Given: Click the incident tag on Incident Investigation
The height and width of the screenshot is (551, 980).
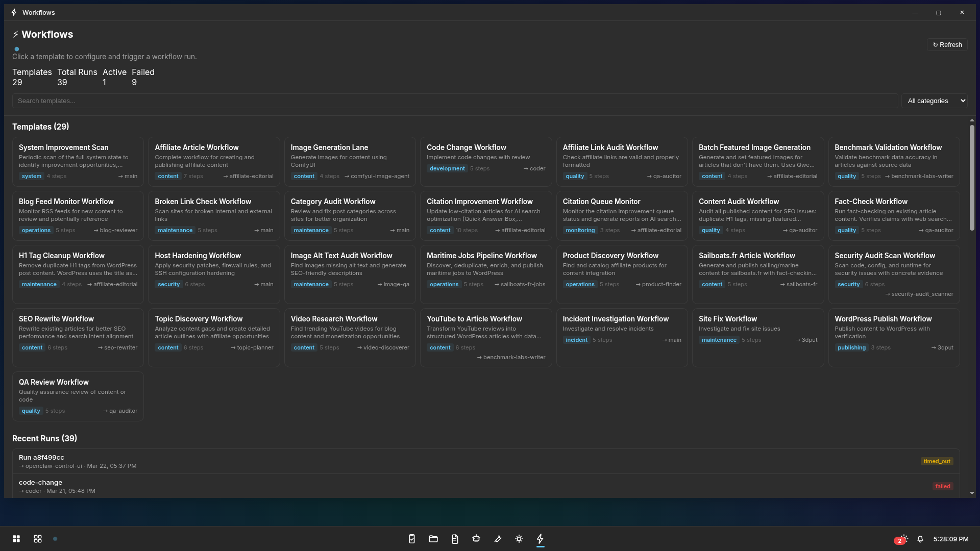Looking at the screenshot, I should (x=576, y=340).
